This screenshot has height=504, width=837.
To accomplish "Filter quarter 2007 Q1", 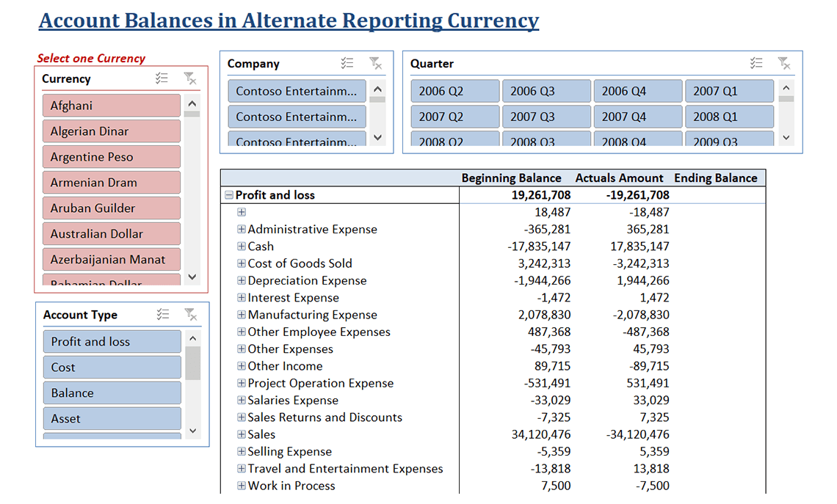I will (x=729, y=91).
